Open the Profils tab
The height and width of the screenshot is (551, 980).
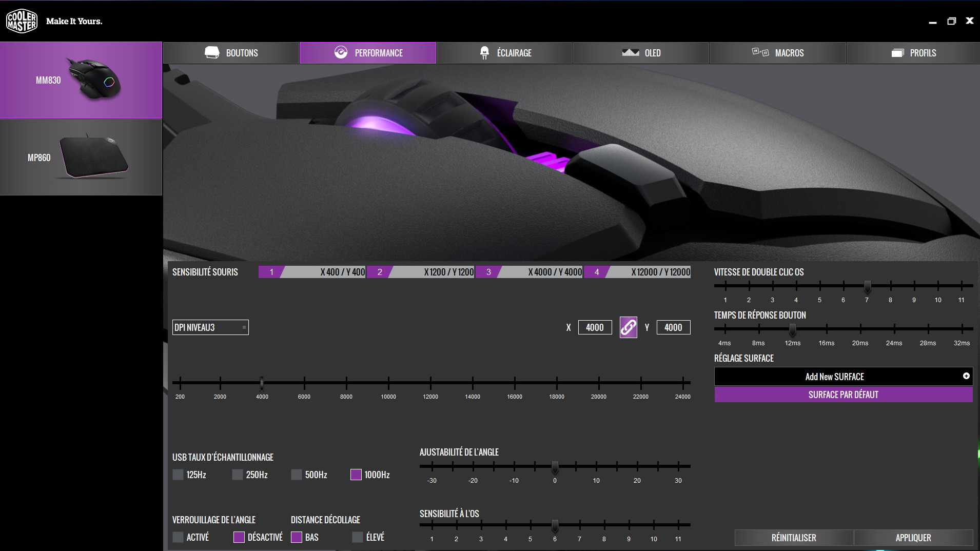pyautogui.click(x=913, y=53)
